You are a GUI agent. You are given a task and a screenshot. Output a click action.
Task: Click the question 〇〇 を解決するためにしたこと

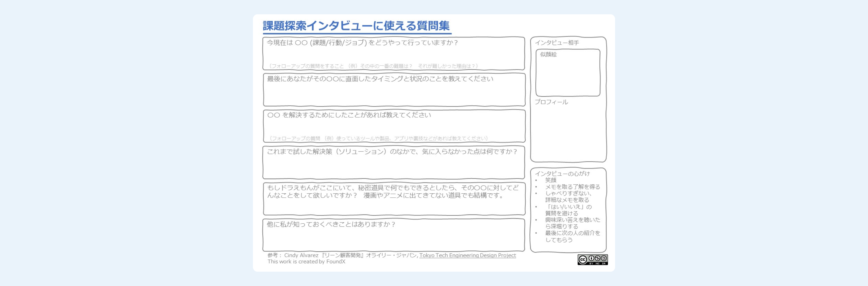tap(349, 115)
